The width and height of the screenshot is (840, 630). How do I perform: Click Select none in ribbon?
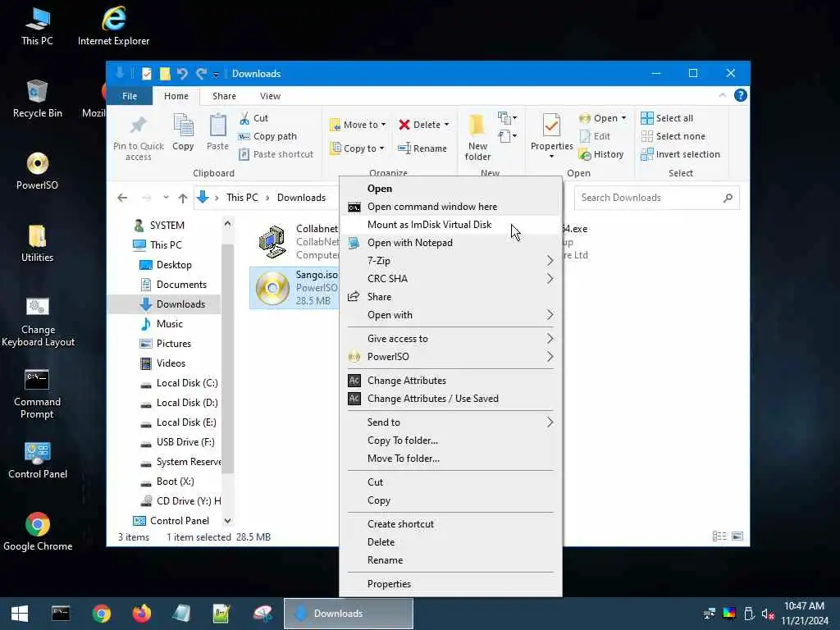[x=673, y=136]
